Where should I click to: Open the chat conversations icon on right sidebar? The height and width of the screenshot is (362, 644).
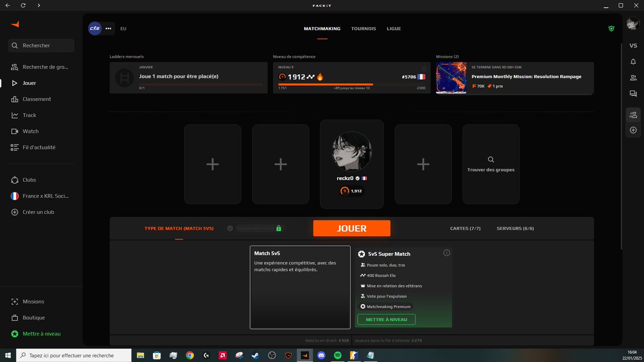pos(633,93)
